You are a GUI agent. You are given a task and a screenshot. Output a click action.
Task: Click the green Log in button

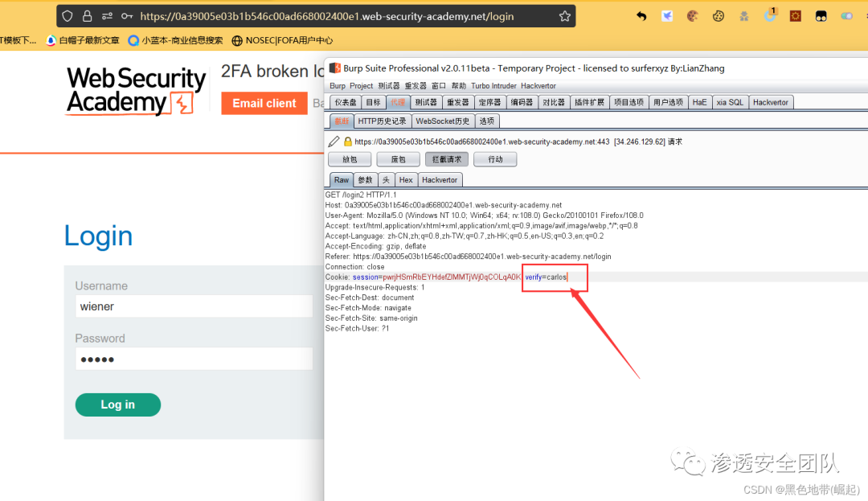click(118, 404)
